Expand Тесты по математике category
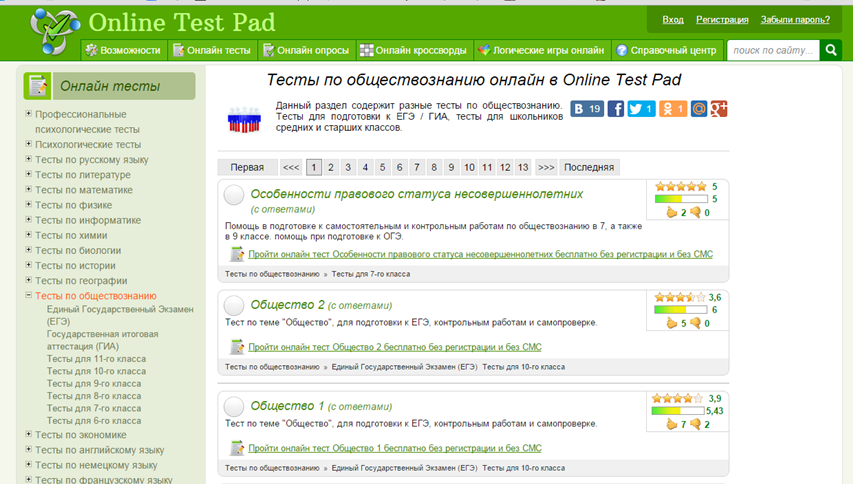 click(x=28, y=189)
